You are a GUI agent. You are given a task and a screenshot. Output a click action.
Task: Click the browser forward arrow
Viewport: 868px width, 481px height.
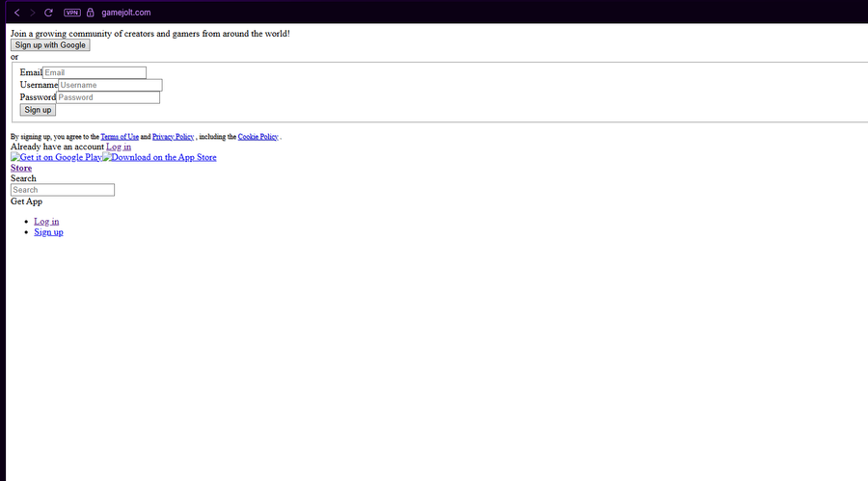tap(32, 13)
